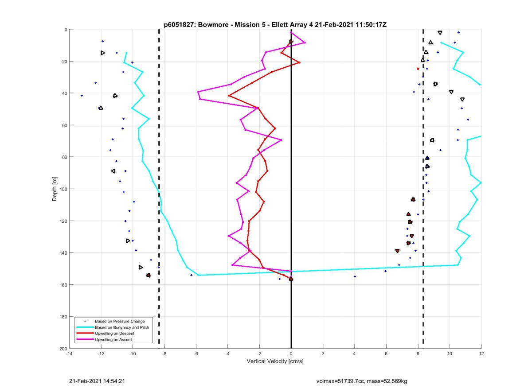Click the magenta line sample in legend
The height and width of the screenshot is (392, 532).
[x=85, y=340]
